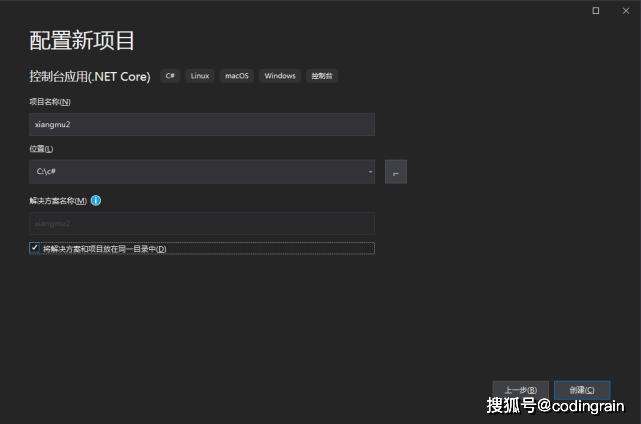Click the 控制台 project type tag

pos(322,76)
